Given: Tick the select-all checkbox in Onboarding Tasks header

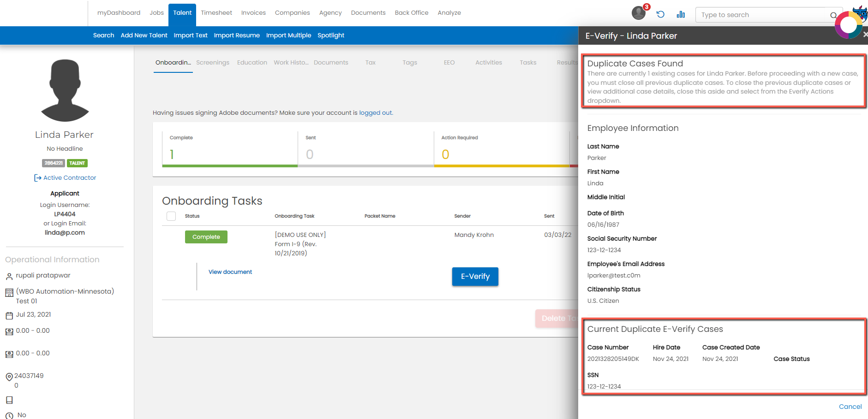Looking at the screenshot, I should (x=171, y=216).
